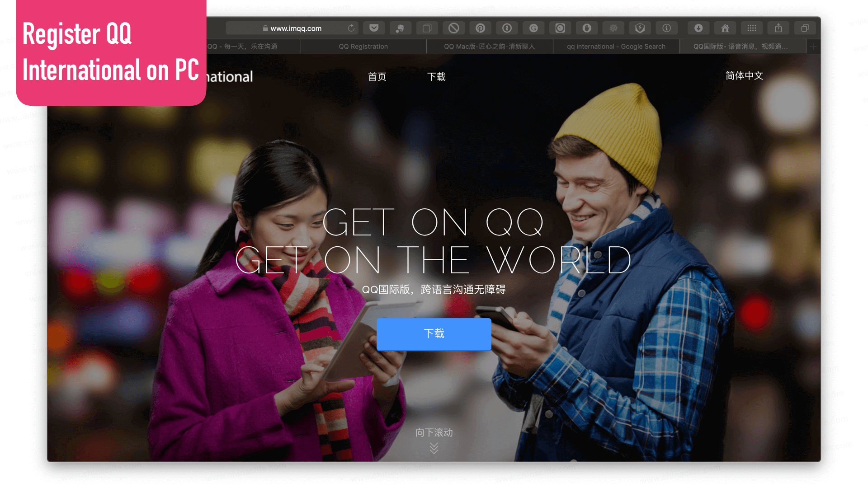Viewport: 868px width, 488px height.
Task: Click the hand stop extension icon
Action: tap(587, 28)
